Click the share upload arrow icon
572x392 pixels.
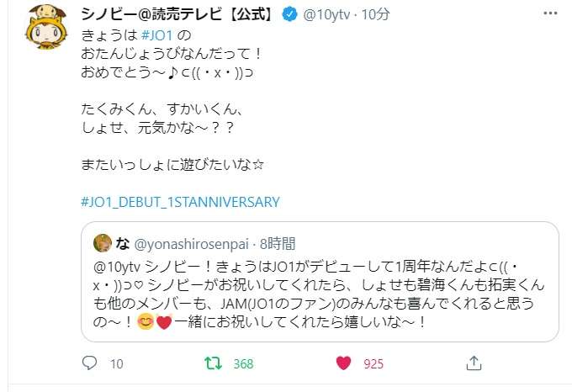[x=474, y=363]
